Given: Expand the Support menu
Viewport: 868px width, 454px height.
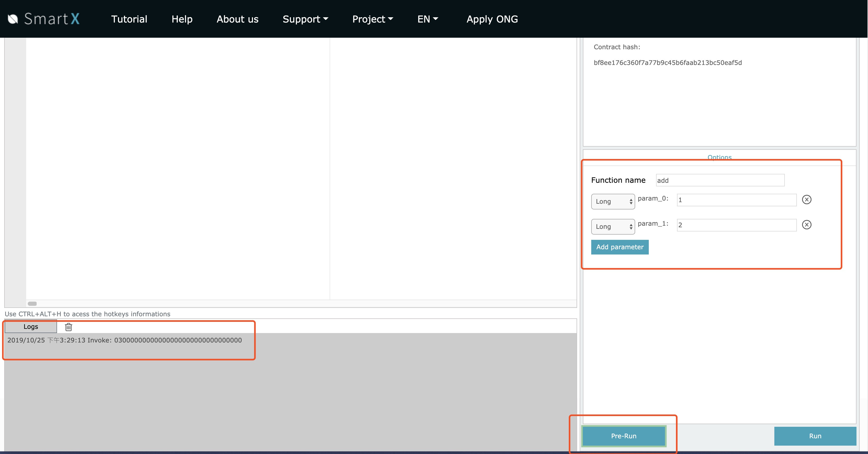Looking at the screenshot, I should pos(305,19).
